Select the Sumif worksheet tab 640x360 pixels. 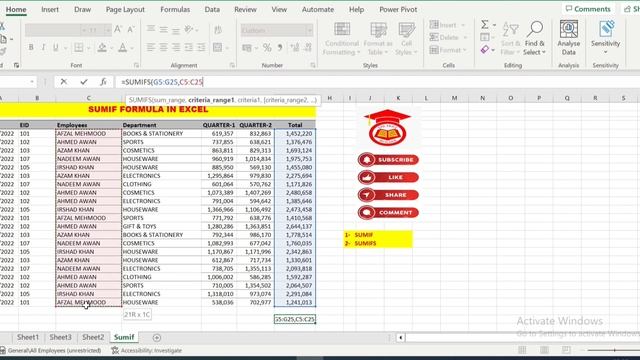pos(124,337)
